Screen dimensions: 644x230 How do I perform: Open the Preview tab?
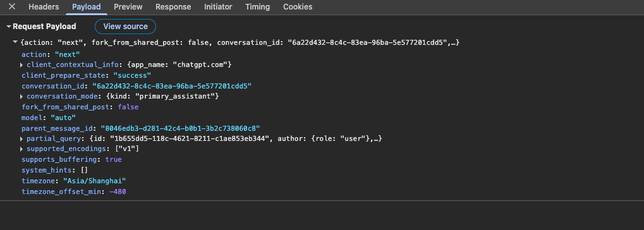(128, 7)
